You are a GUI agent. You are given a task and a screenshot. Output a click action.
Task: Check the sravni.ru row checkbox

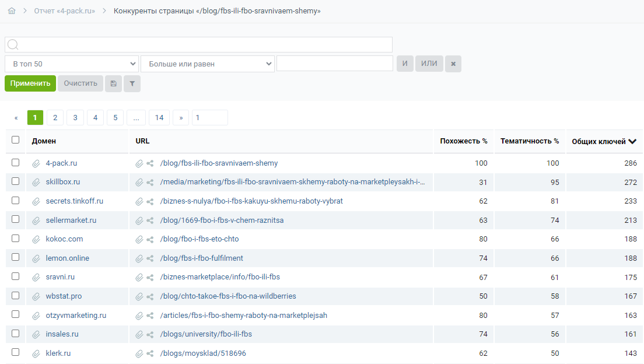pyautogui.click(x=16, y=276)
